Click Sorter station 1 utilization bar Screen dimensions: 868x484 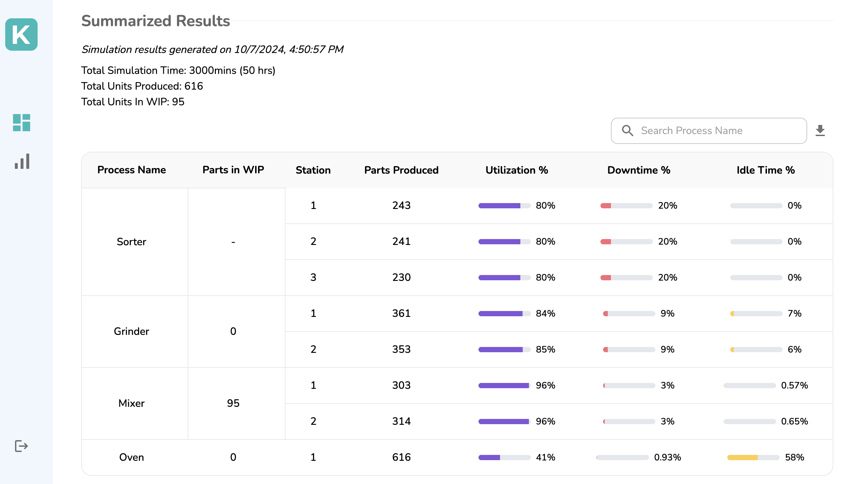click(x=504, y=205)
